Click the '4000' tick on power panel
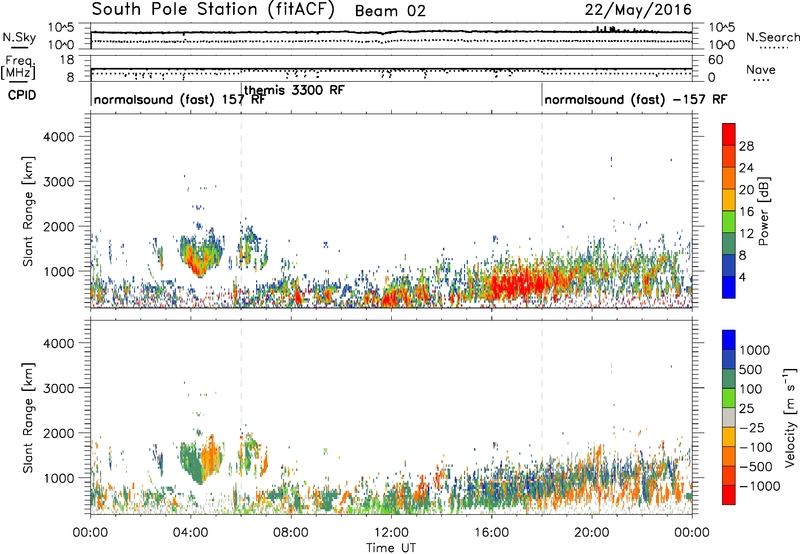This screenshot has height=554, width=800. tap(59, 137)
